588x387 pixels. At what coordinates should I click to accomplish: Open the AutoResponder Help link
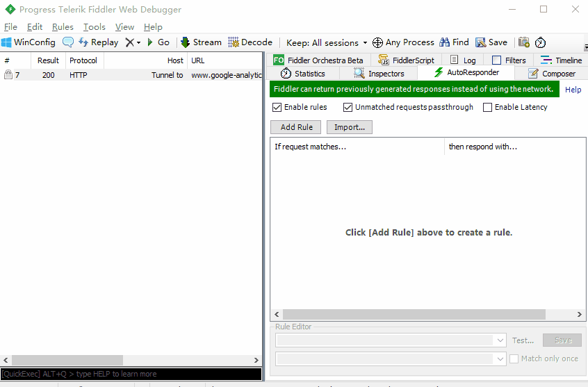573,90
